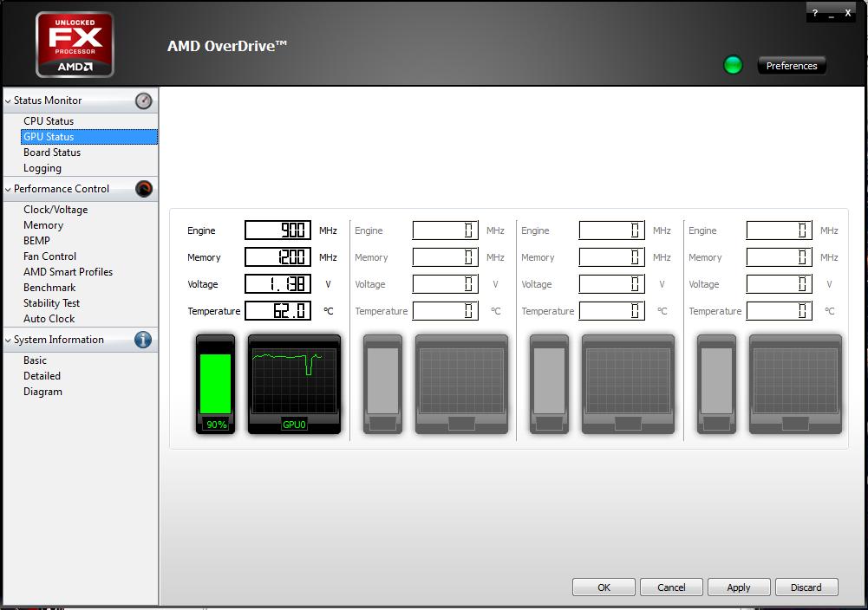Viewport: 868px width, 610px height.
Task: Collapse the Status Monitor section
Action: tap(8, 101)
